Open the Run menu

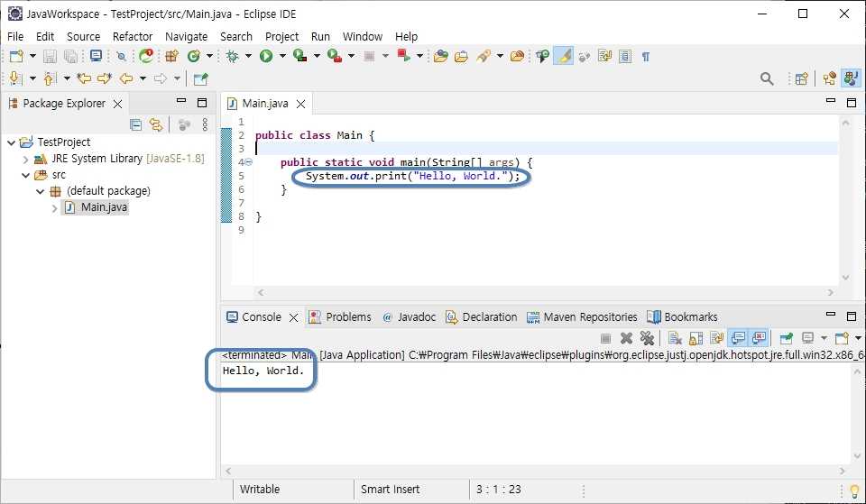point(320,36)
